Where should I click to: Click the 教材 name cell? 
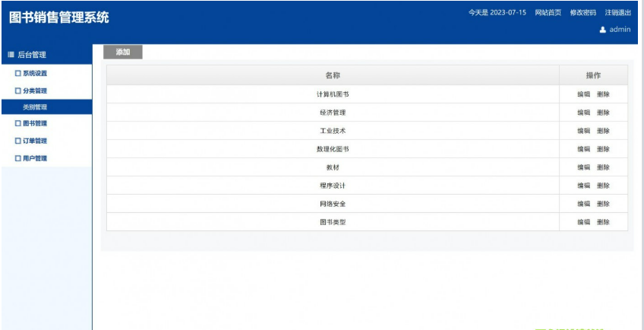pyautogui.click(x=333, y=167)
